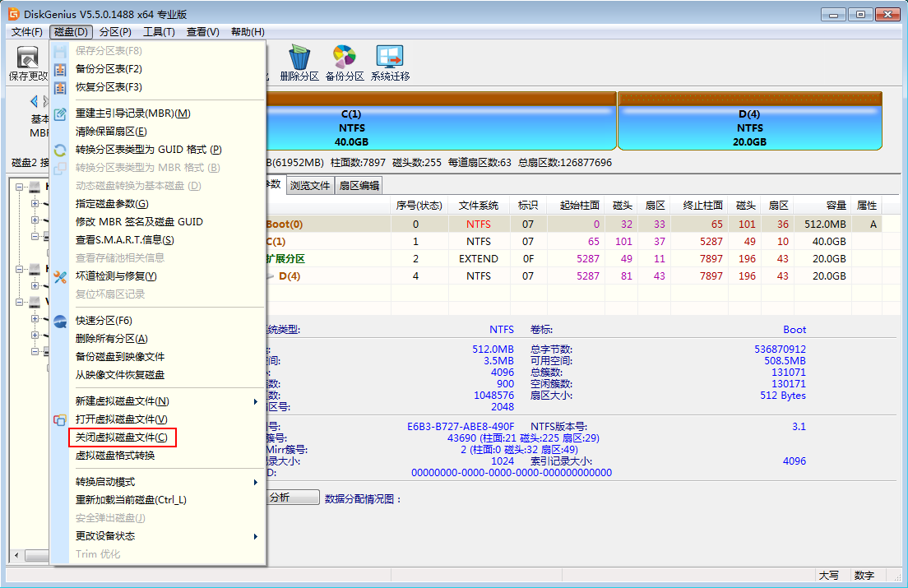Select 关闭虚拟磁盘文件(C) from the menu

click(x=122, y=438)
